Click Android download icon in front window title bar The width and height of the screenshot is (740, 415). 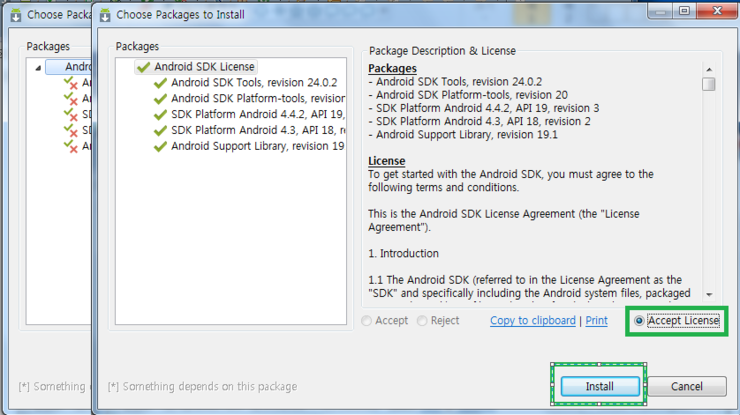(105, 15)
